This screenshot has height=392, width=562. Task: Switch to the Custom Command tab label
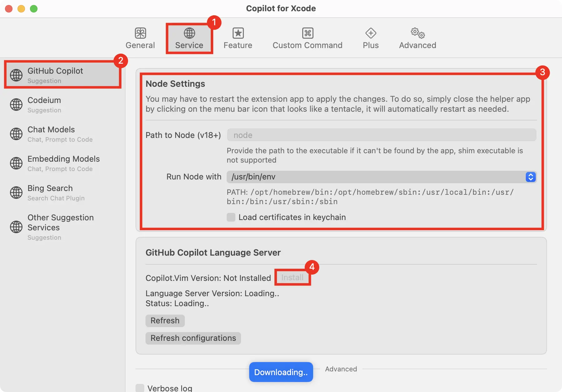(x=308, y=45)
